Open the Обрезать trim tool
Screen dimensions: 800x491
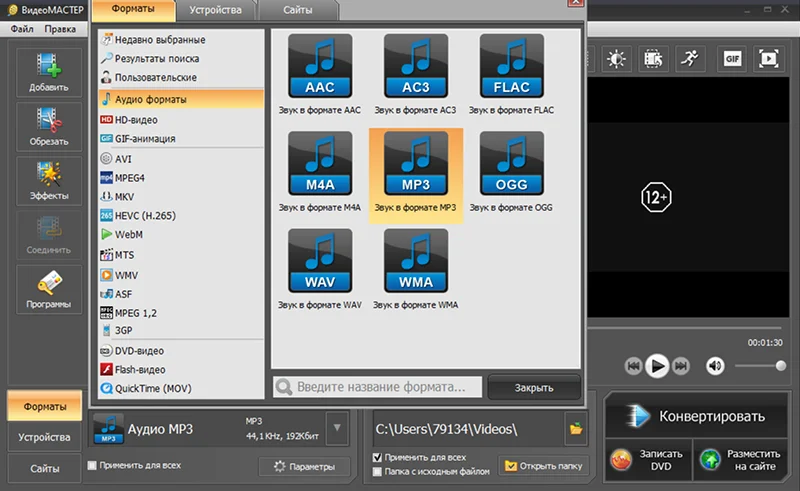(49, 127)
